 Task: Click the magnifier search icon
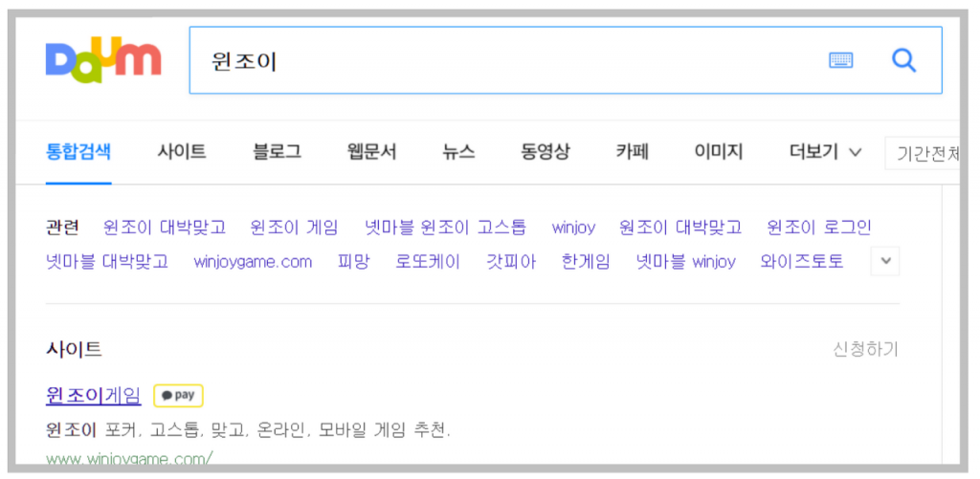[903, 60]
